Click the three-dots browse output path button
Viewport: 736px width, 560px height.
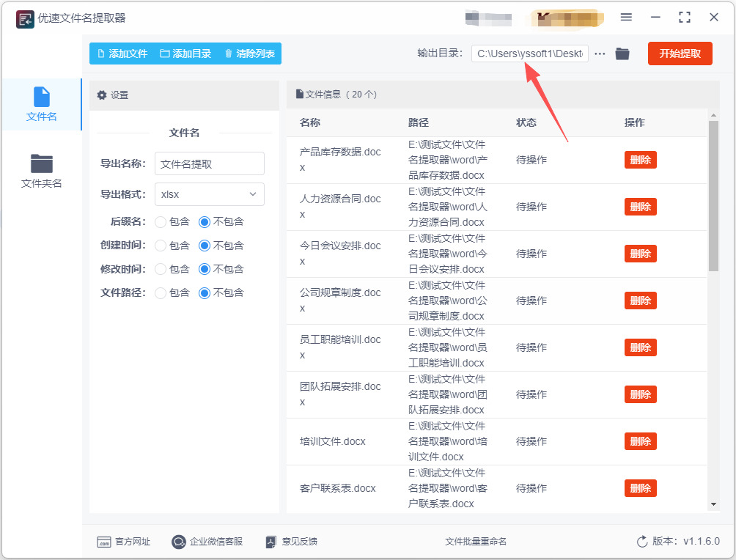[600, 54]
